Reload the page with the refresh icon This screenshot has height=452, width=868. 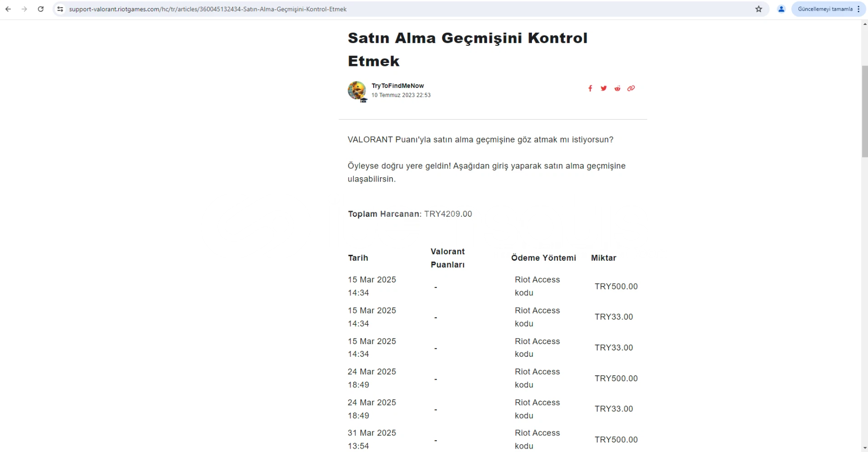tap(41, 9)
